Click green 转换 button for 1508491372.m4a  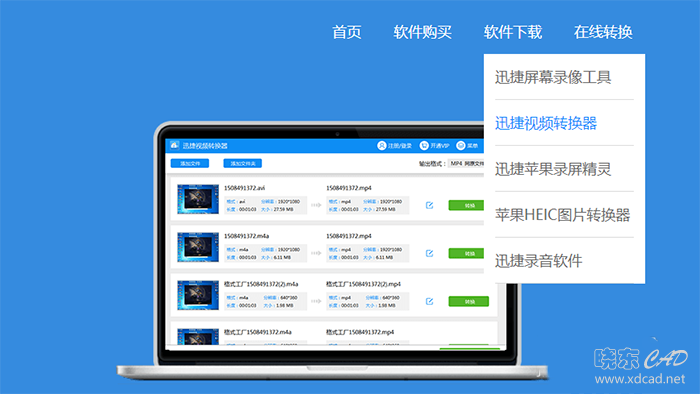click(466, 253)
